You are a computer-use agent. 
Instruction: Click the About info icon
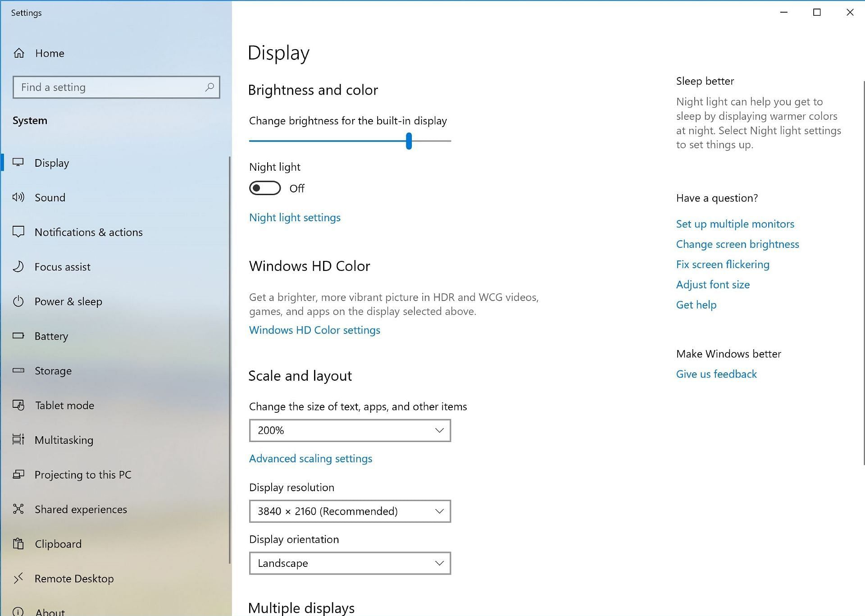18,611
